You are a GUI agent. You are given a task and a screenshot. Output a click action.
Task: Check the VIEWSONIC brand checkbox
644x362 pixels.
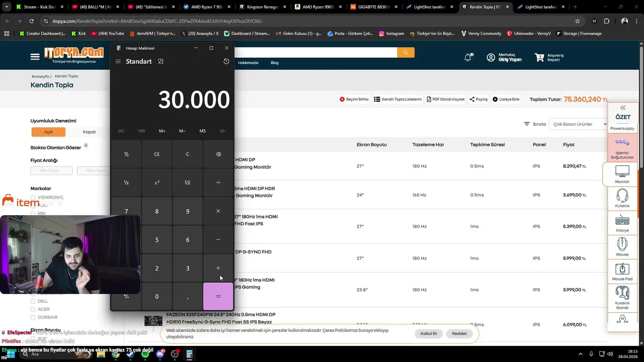tap(33, 198)
